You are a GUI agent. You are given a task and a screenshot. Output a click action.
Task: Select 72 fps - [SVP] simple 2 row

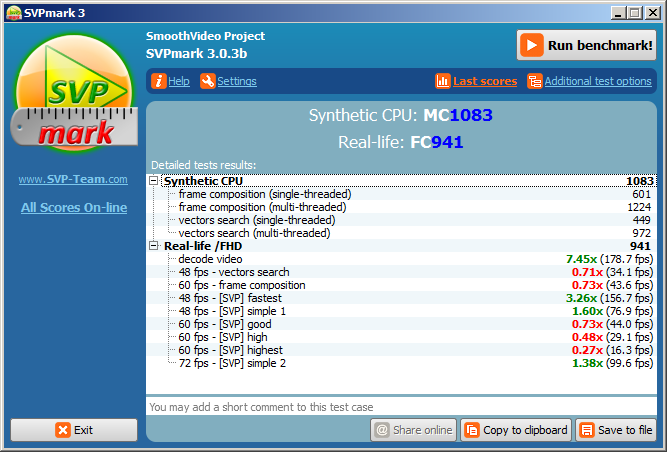coord(401,363)
